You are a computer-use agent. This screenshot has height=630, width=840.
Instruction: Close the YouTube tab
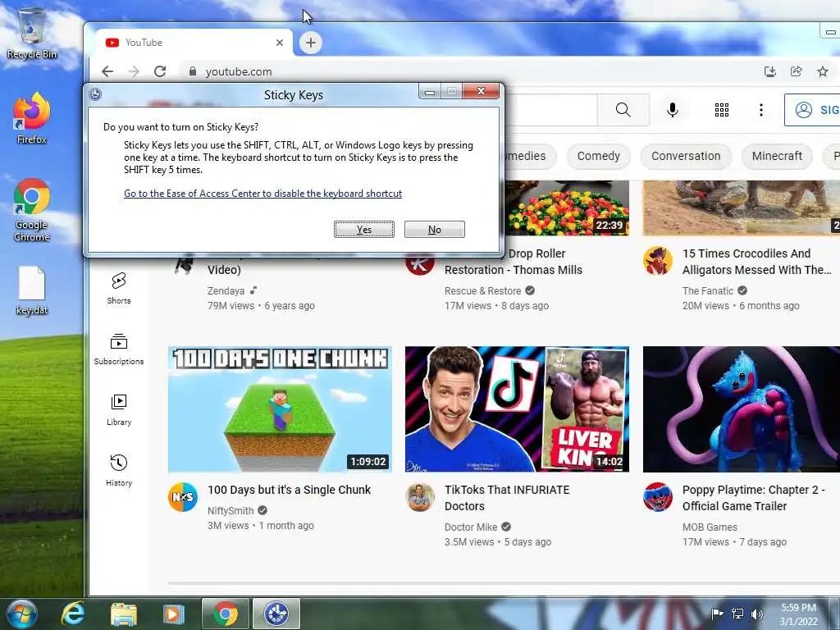[x=280, y=43]
